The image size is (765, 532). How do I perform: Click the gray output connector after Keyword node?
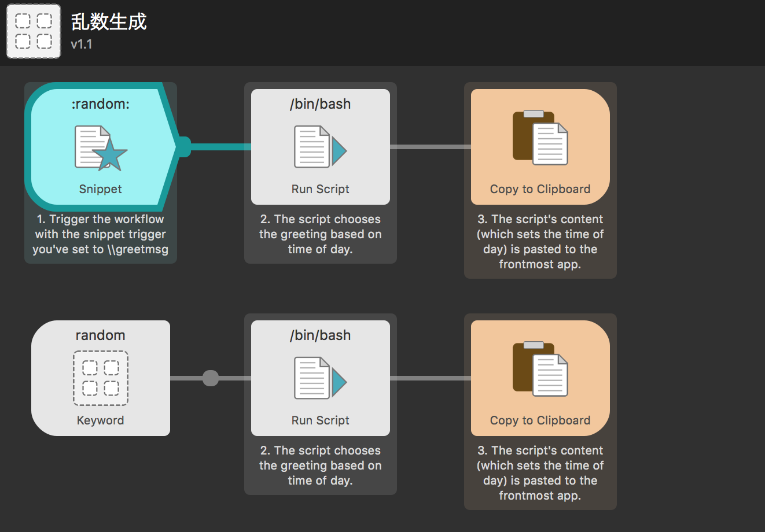pos(211,378)
